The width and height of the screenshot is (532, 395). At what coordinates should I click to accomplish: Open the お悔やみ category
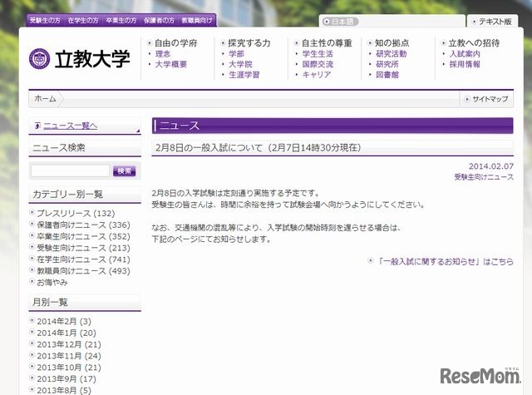[x=52, y=283]
